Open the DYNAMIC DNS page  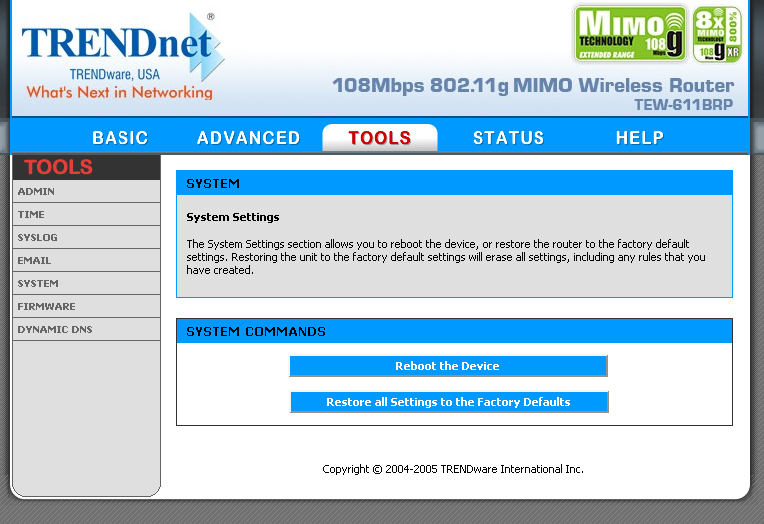point(87,329)
